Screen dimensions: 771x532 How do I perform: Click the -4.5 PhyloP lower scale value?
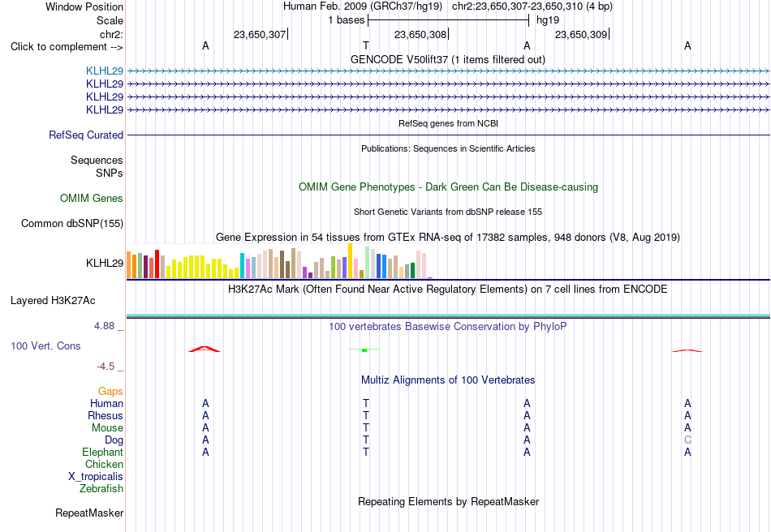click(x=106, y=367)
